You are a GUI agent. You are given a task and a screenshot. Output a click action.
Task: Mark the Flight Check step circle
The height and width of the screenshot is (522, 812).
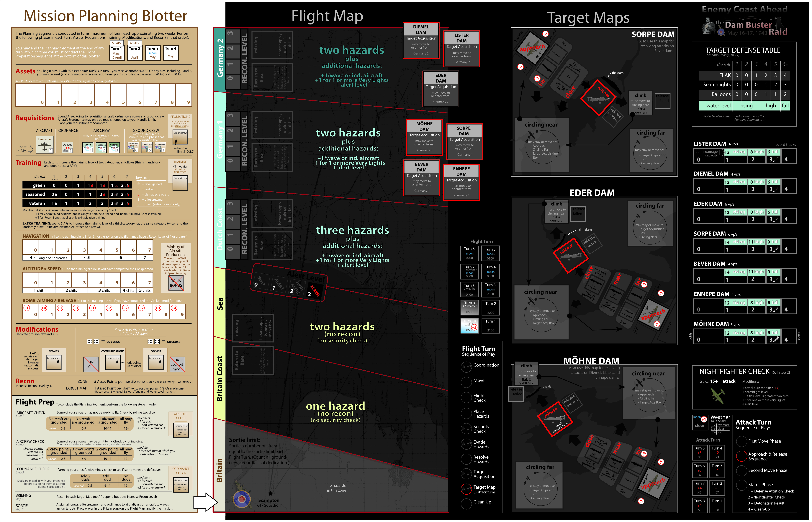466,398
